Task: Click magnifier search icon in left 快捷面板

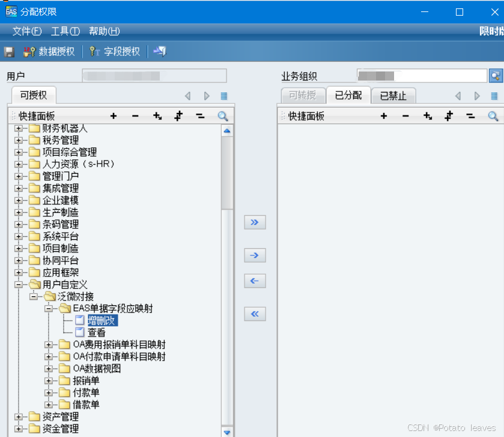Action: [223, 116]
